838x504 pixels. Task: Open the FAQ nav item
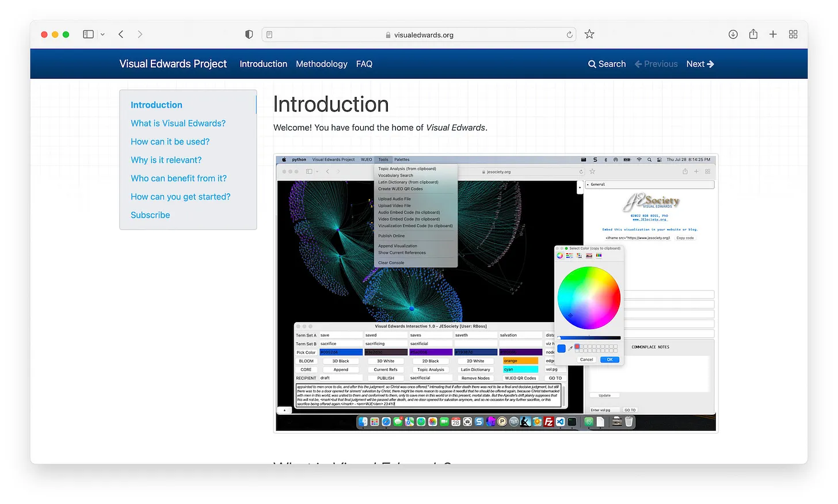pos(364,64)
